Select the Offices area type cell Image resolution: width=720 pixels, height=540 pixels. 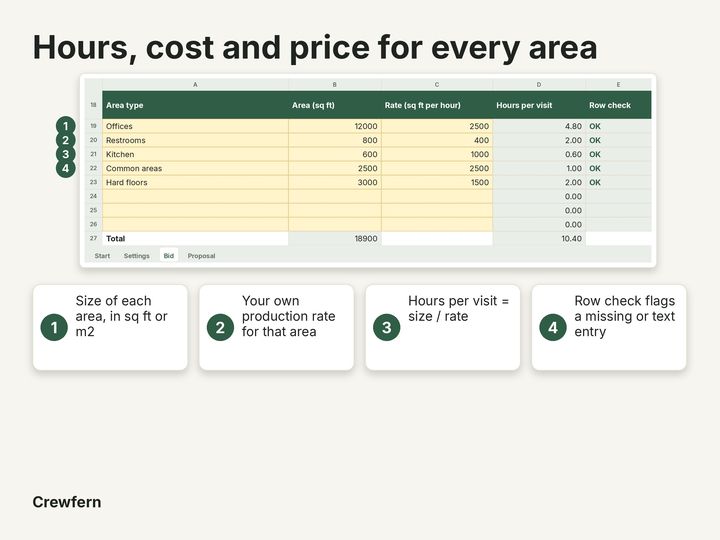195,126
